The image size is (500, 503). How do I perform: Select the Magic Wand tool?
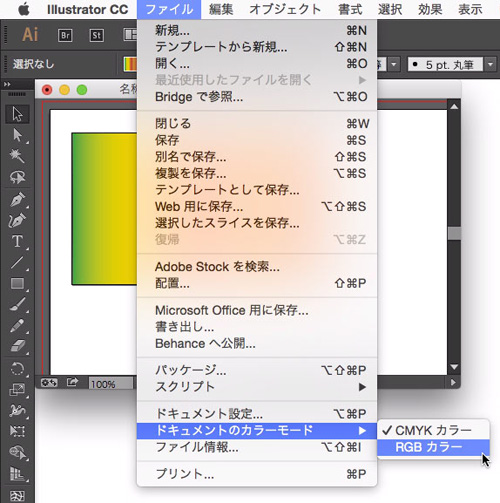click(17, 156)
